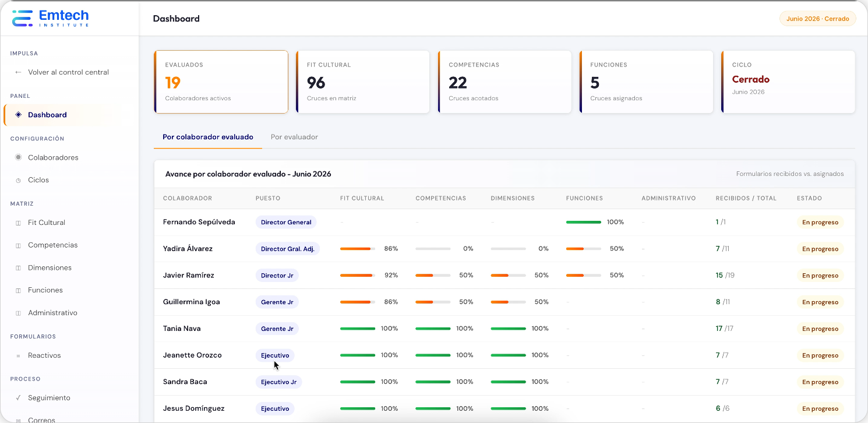Click the 15 /19 received count
The height and width of the screenshot is (423, 868).
[725, 276]
